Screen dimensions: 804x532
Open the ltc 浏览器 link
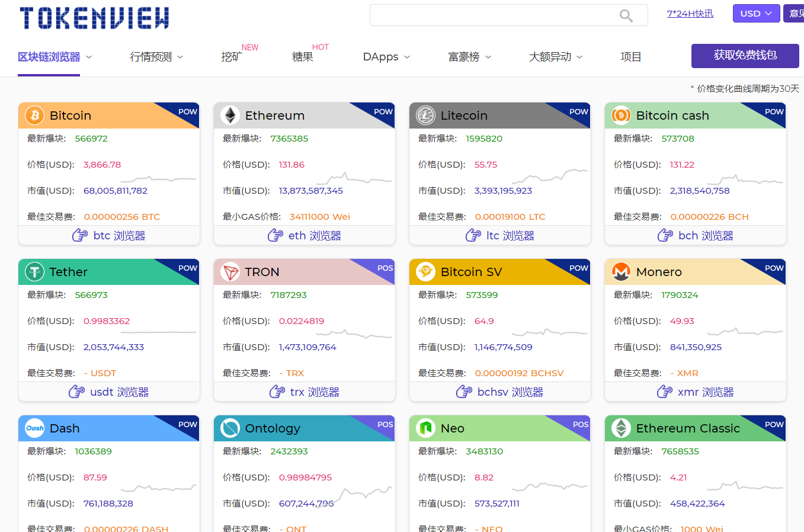tap(510, 235)
